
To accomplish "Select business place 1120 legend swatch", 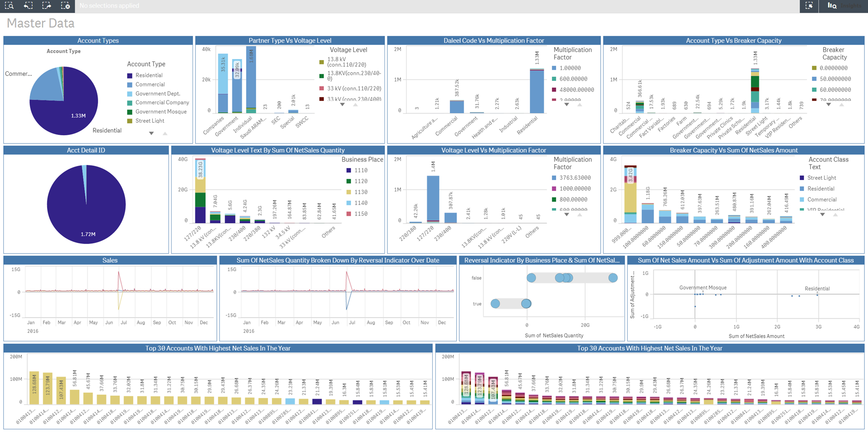I will tap(349, 181).
